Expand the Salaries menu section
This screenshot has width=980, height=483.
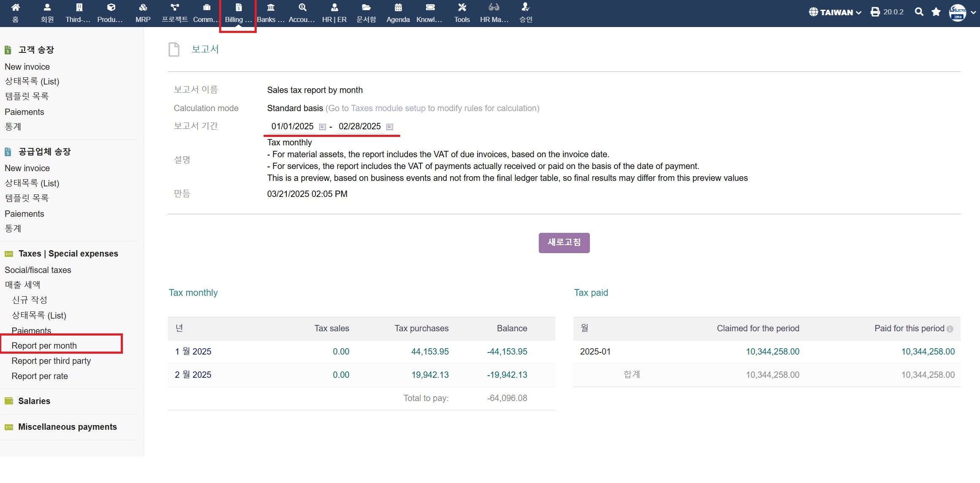tap(34, 401)
